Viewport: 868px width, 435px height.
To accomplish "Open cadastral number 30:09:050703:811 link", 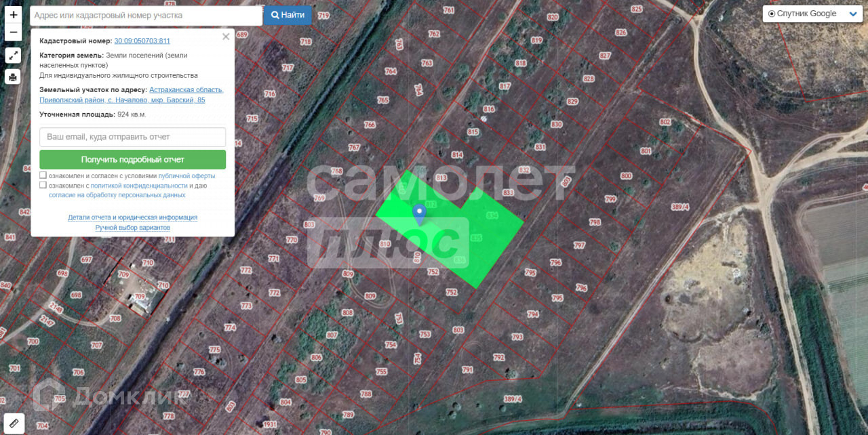I will tap(142, 41).
